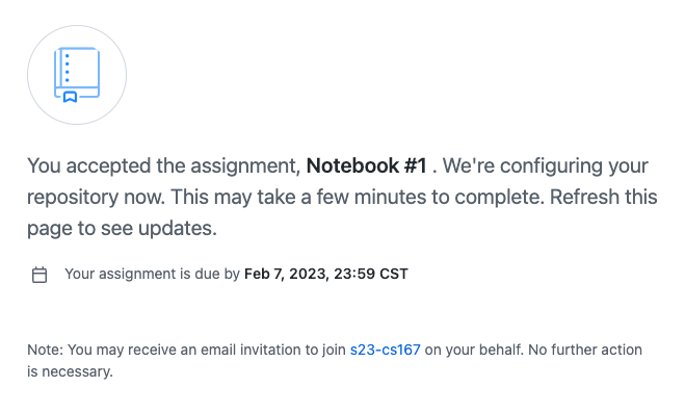Click the dotted spine of the book icon

(67, 68)
